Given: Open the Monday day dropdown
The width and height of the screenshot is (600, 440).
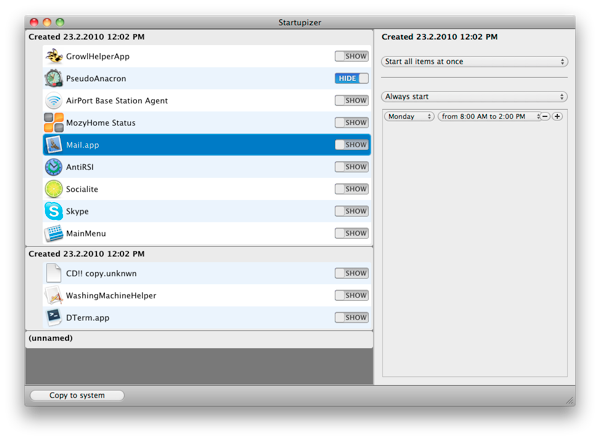Looking at the screenshot, I should (409, 116).
